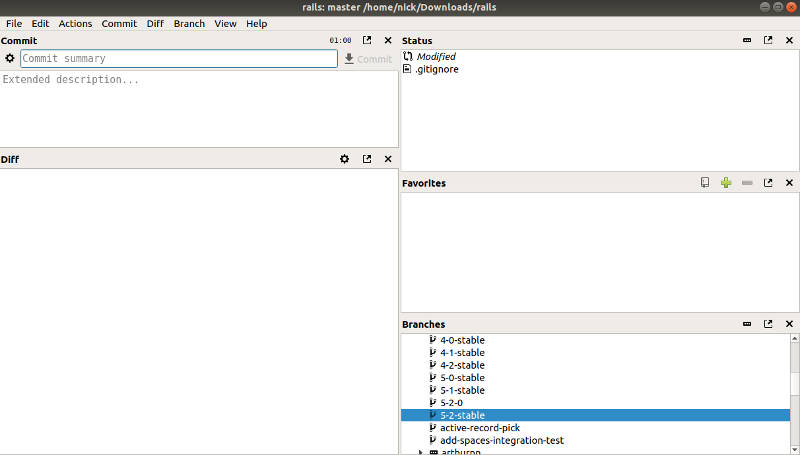Detach the Commit panel with its pop-out icon
The image size is (800, 455).
click(367, 40)
